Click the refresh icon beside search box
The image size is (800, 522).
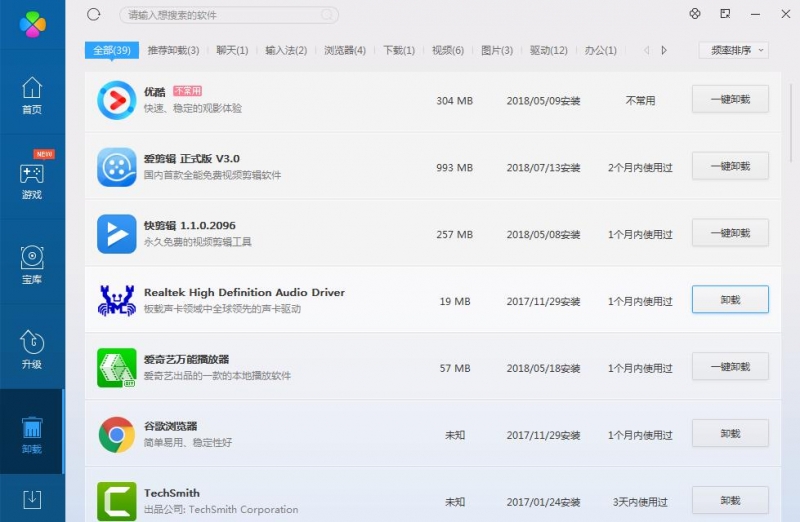(x=93, y=14)
